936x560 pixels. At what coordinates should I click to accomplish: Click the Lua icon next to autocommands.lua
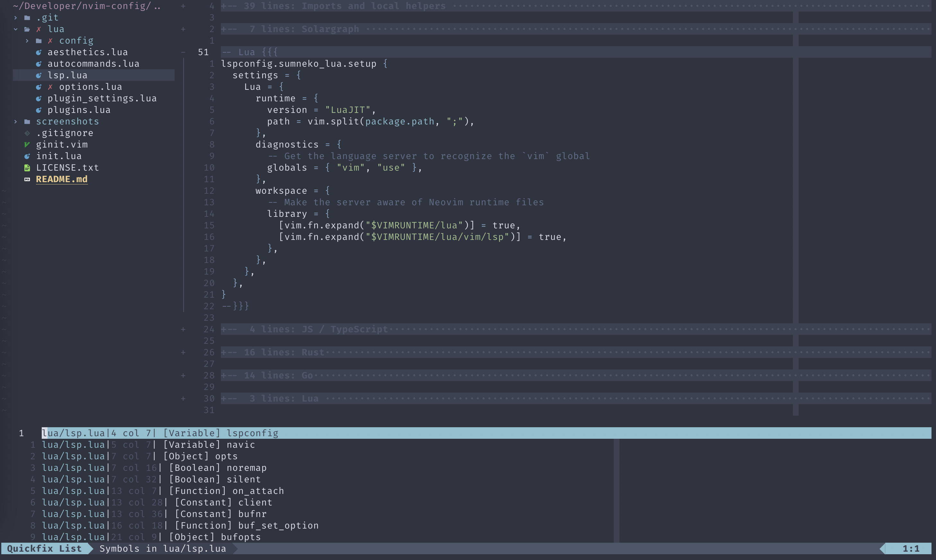click(39, 64)
